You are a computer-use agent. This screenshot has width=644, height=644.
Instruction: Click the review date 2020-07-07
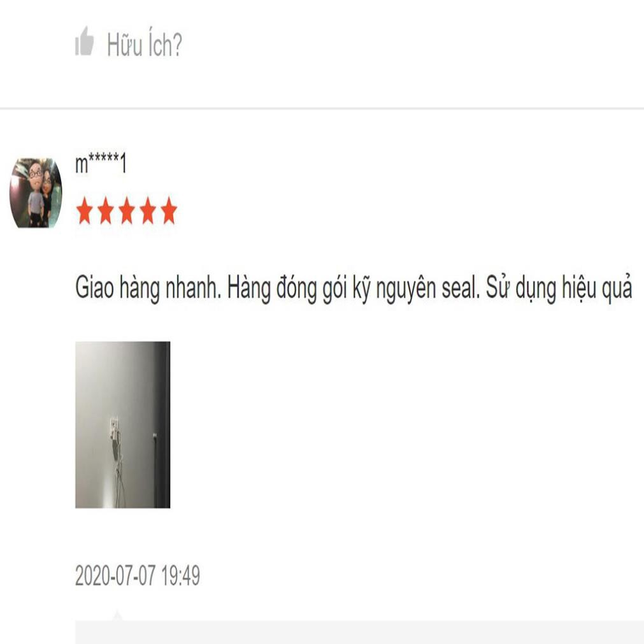115,575
